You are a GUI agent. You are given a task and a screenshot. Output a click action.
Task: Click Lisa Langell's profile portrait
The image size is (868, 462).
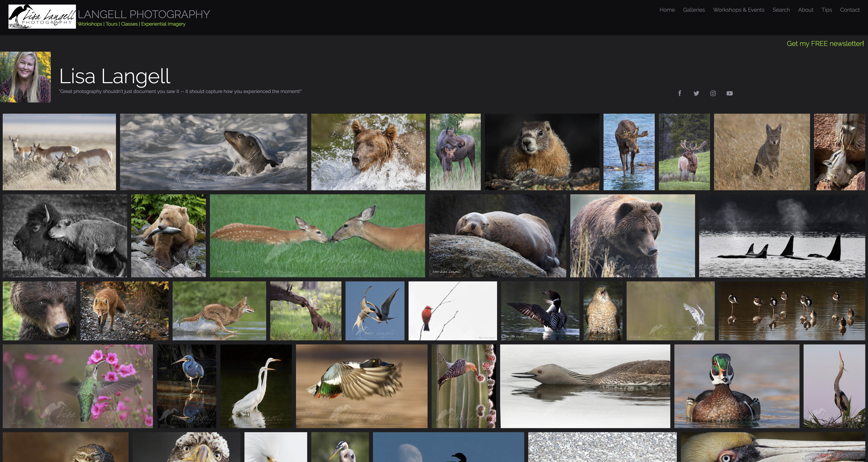click(26, 77)
